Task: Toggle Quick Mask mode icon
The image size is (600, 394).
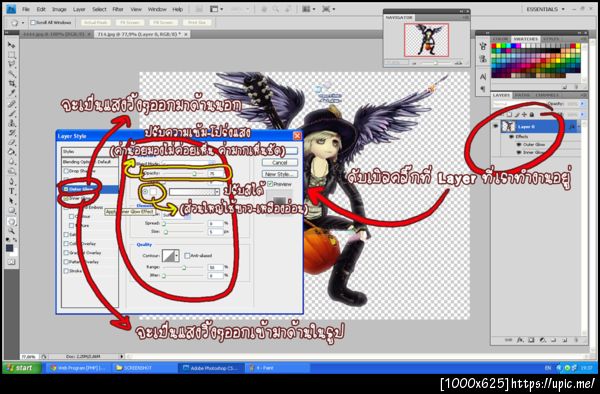Action: click(x=11, y=262)
